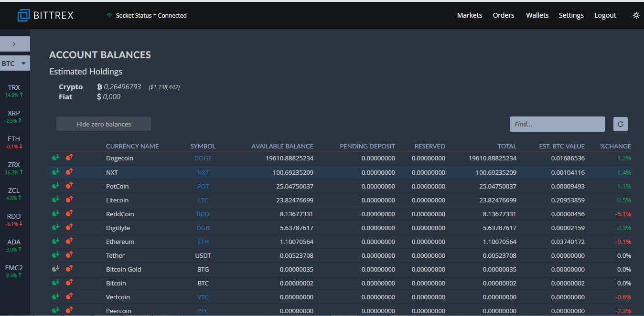Sort by the %Change column header
Viewport: 644px width, 316px height.
[x=616, y=146]
